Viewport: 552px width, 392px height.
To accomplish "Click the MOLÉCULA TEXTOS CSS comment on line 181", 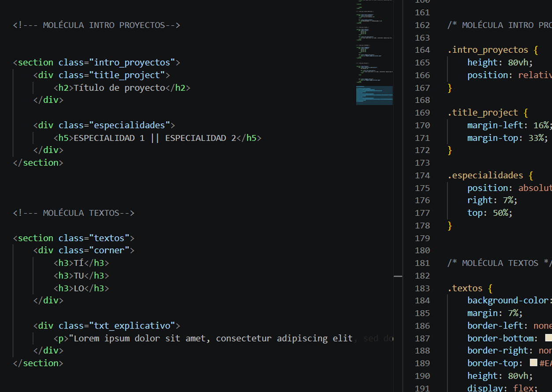I will tap(500, 263).
